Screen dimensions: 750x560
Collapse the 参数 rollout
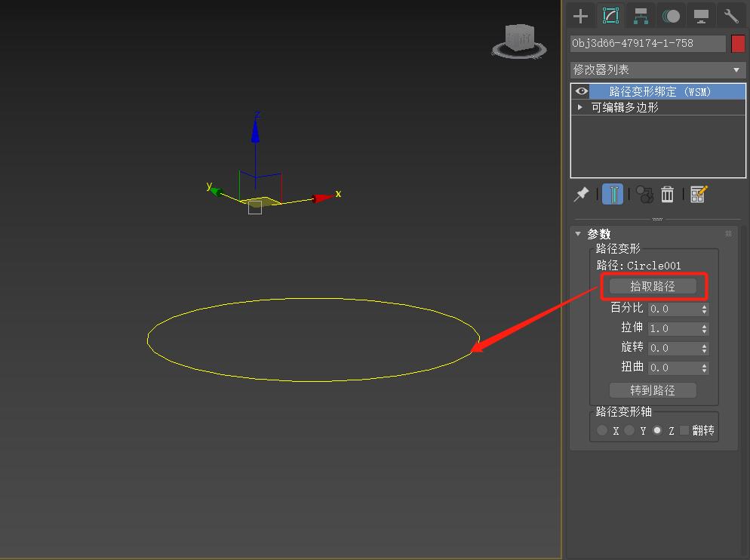click(x=578, y=234)
